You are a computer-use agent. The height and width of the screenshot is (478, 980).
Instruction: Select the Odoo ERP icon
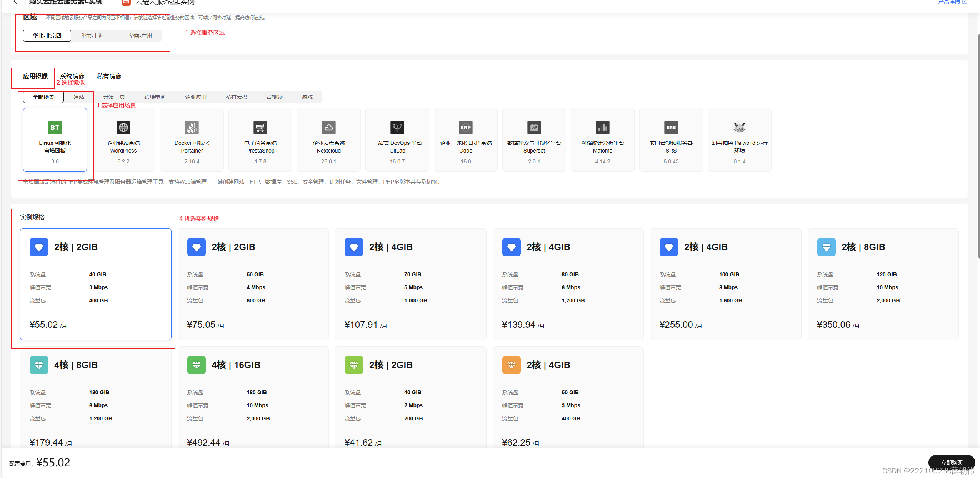tap(465, 128)
